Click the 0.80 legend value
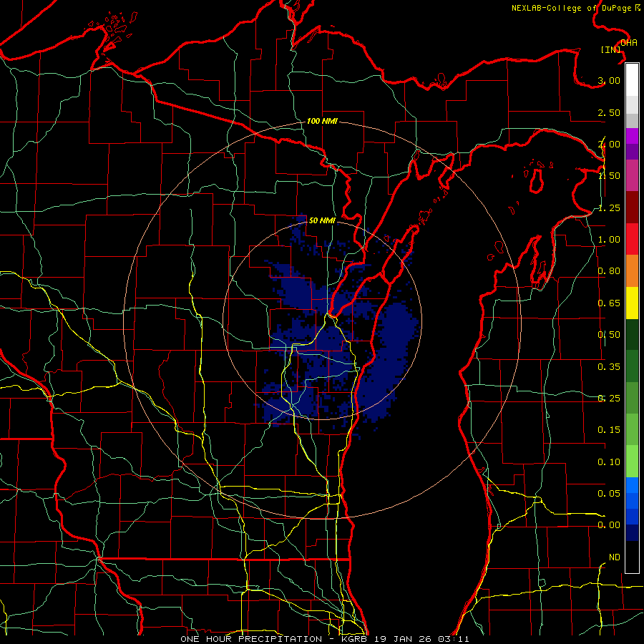The height and width of the screenshot is (644, 644). pyautogui.click(x=609, y=271)
